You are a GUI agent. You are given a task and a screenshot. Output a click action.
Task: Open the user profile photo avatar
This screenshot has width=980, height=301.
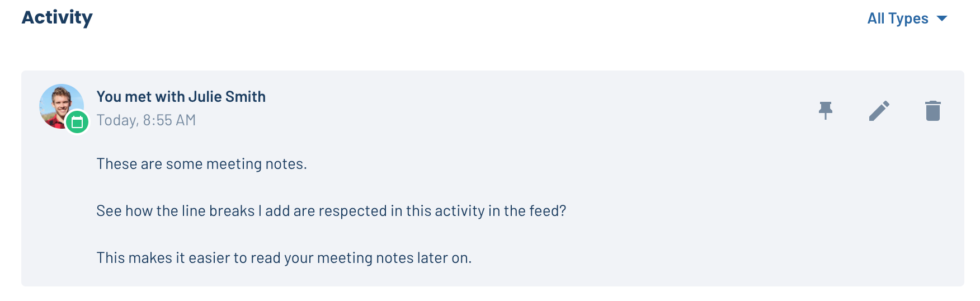pos(61,106)
